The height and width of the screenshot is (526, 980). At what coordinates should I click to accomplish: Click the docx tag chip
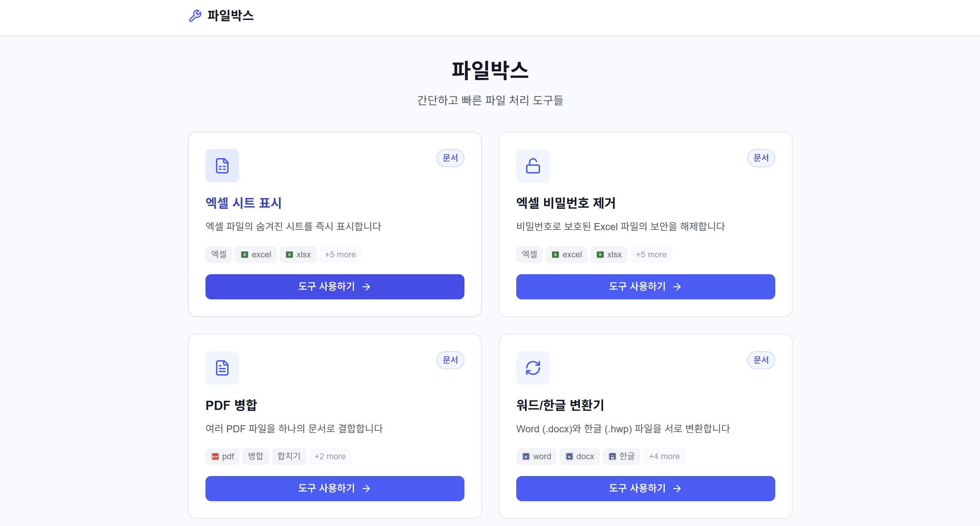tap(580, 456)
